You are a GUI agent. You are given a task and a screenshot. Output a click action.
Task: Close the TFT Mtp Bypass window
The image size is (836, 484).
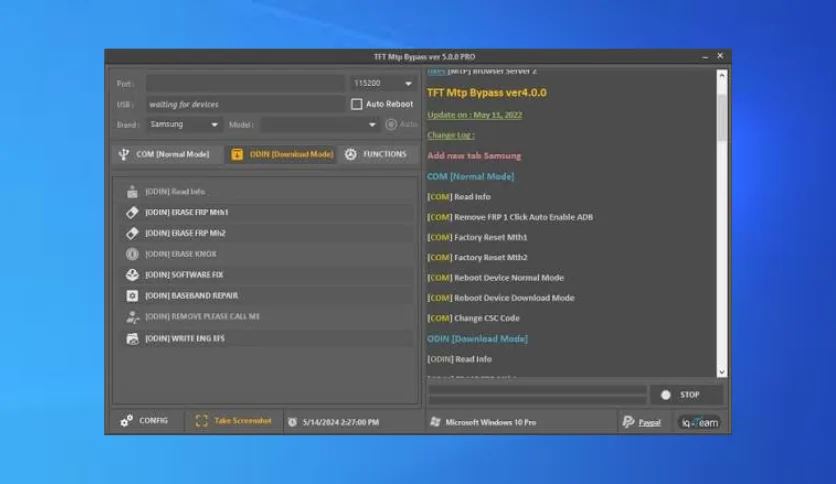coord(720,55)
